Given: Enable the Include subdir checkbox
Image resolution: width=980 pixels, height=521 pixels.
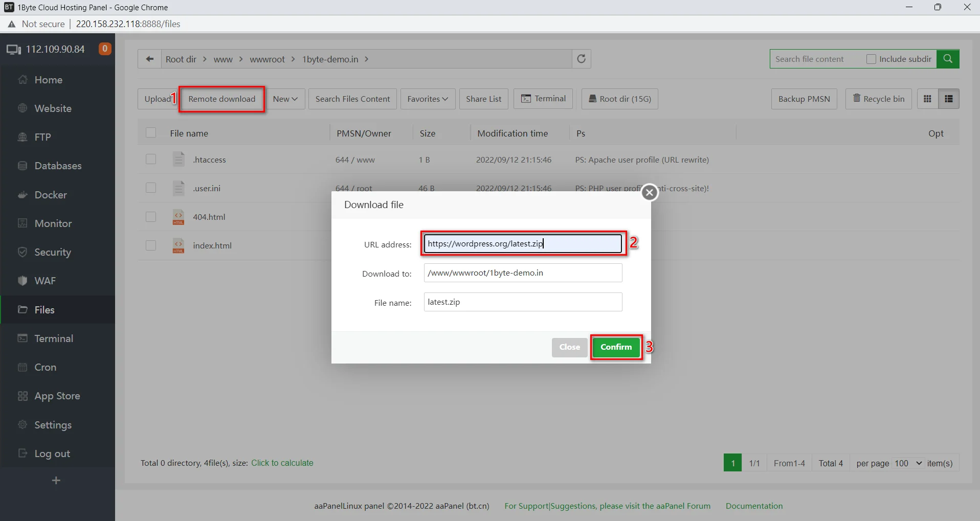Looking at the screenshot, I should click(871, 59).
